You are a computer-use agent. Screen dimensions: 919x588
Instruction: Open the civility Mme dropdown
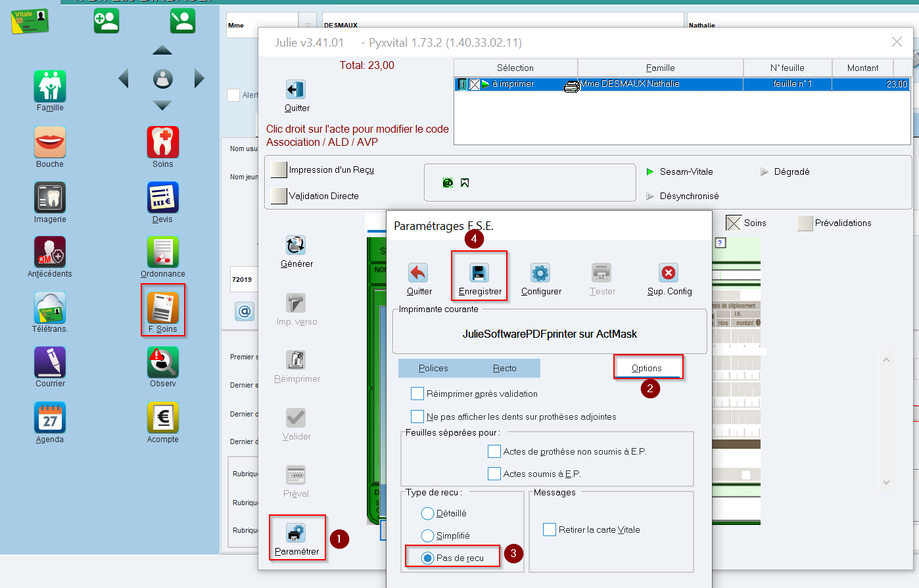click(x=308, y=26)
